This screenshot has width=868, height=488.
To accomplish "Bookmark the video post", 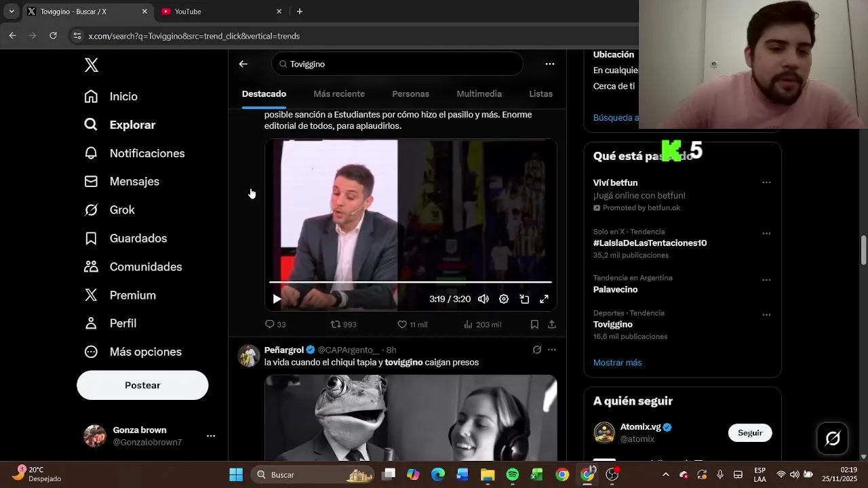I will (x=534, y=325).
